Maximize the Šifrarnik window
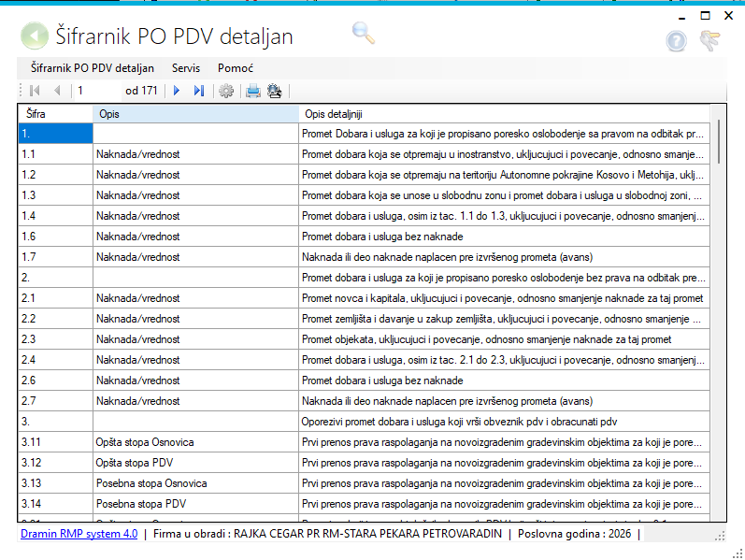The image size is (745, 560). click(x=705, y=16)
